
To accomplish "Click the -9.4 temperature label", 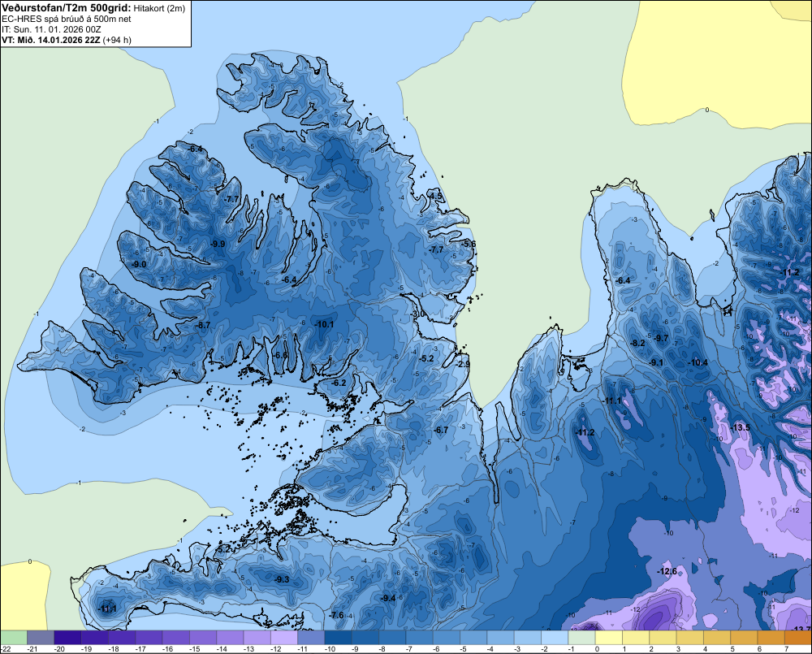I will [x=388, y=598].
